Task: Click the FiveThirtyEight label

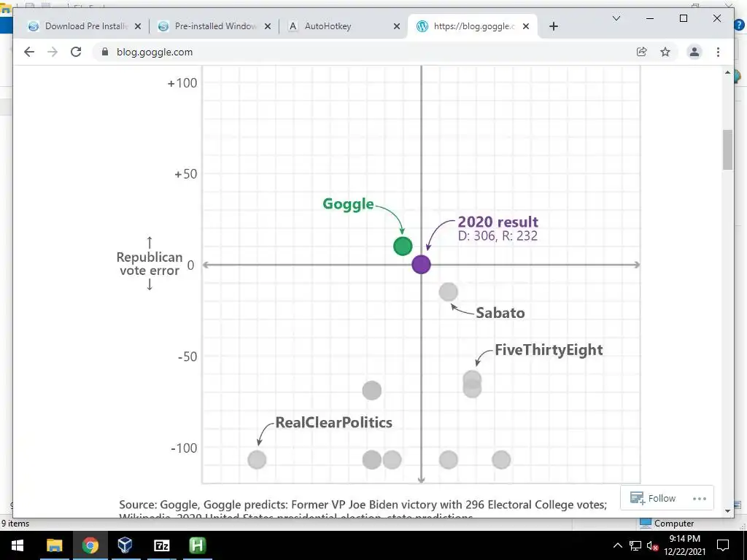Action: coord(549,349)
